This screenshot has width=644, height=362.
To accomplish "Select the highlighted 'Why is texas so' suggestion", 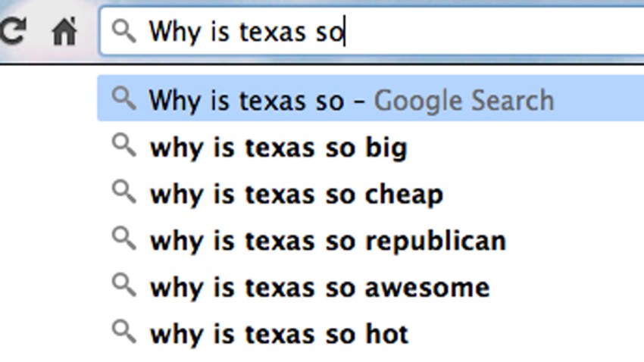I will (x=370, y=98).
